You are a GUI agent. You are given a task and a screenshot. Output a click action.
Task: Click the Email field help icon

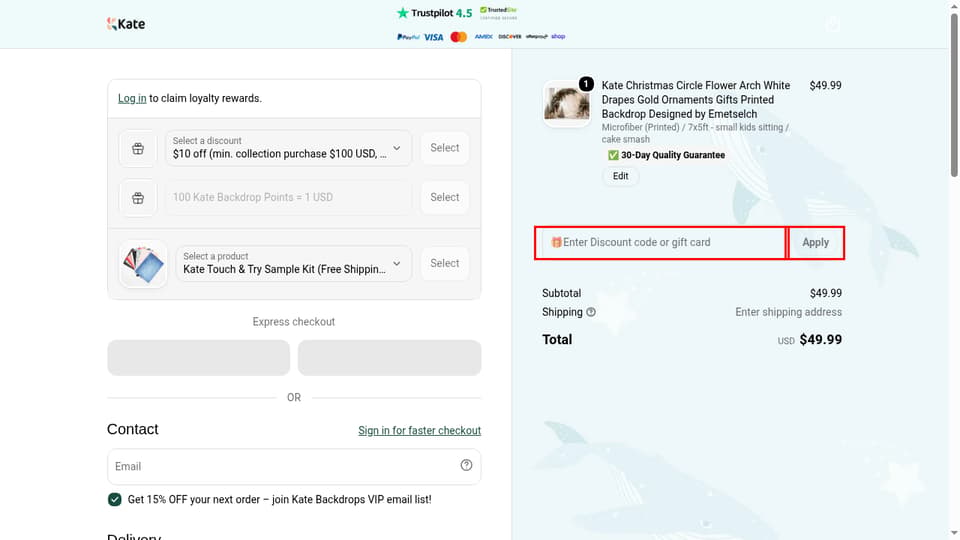point(467,465)
